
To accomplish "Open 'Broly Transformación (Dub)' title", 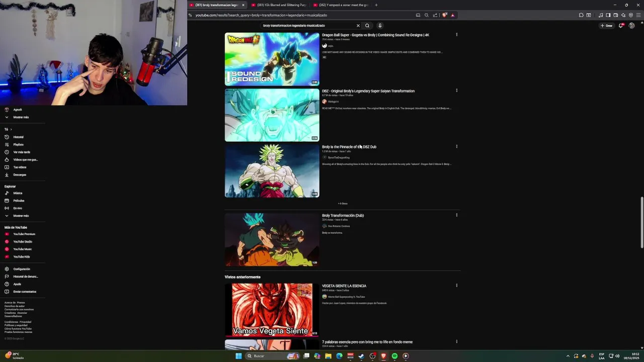I will coord(343,215).
